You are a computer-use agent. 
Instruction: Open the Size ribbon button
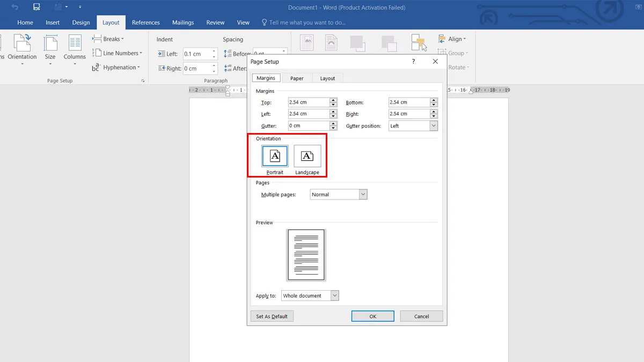[x=50, y=49]
